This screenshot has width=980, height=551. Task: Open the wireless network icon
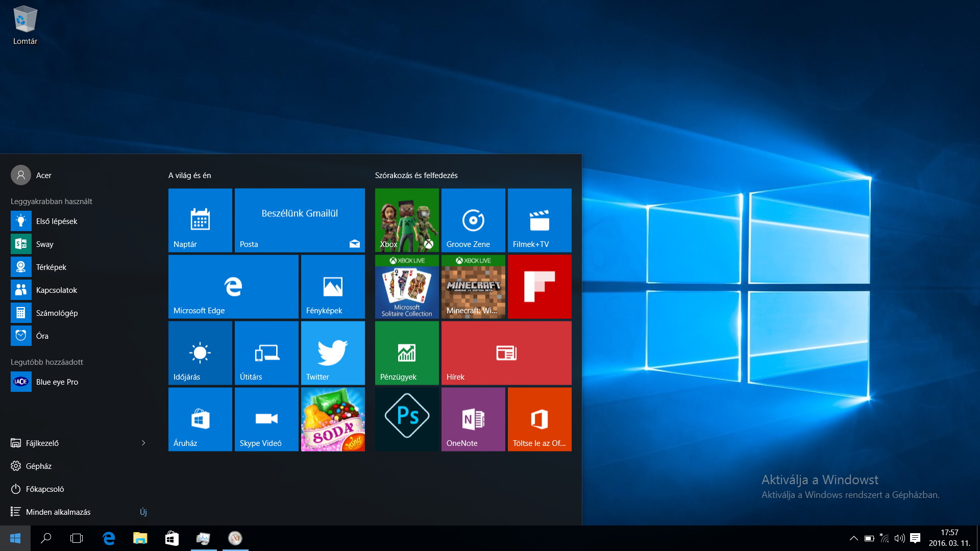[885, 538]
